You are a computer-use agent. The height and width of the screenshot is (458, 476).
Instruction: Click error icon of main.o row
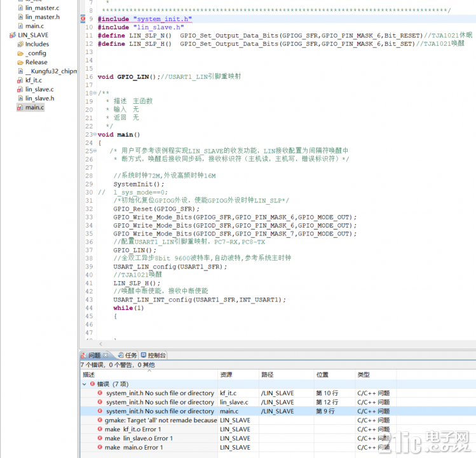tap(100, 447)
